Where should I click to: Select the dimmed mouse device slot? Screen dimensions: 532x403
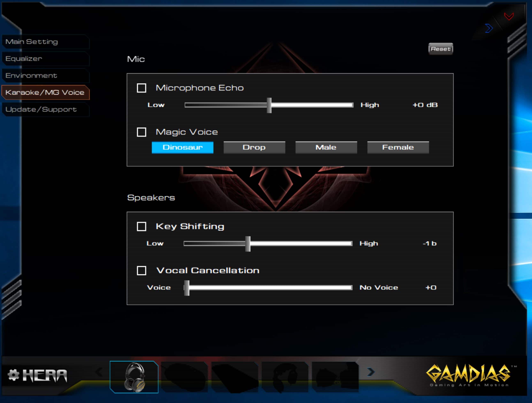[184, 377]
